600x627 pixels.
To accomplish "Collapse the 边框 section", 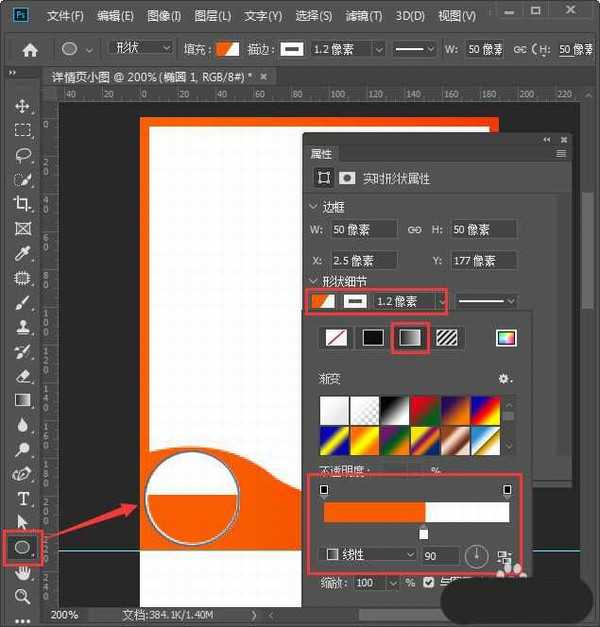I will (x=313, y=207).
